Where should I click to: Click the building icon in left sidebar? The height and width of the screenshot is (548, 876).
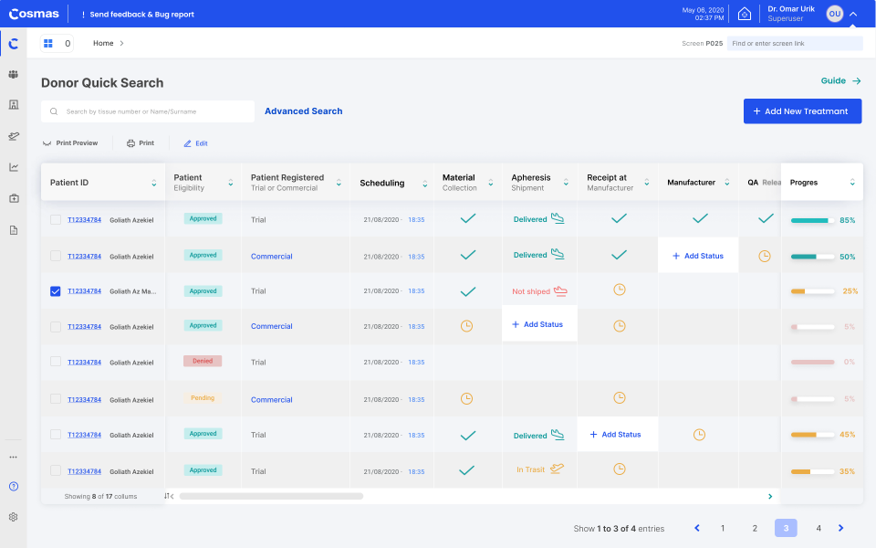tap(13, 105)
